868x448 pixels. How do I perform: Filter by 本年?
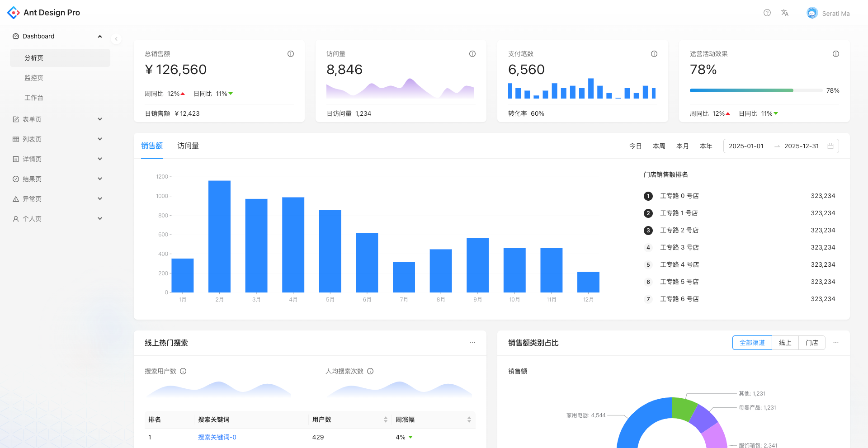click(706, 146)
